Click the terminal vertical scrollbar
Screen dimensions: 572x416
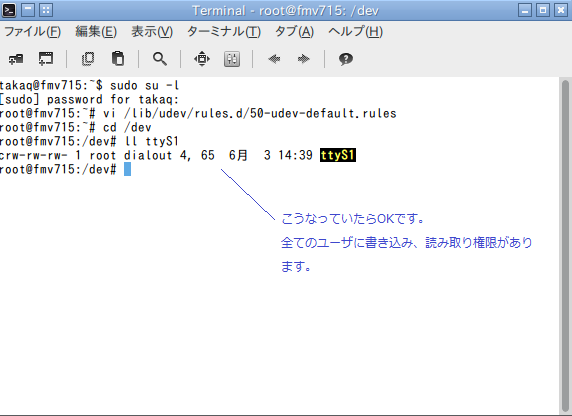click(x=565, y=246)
